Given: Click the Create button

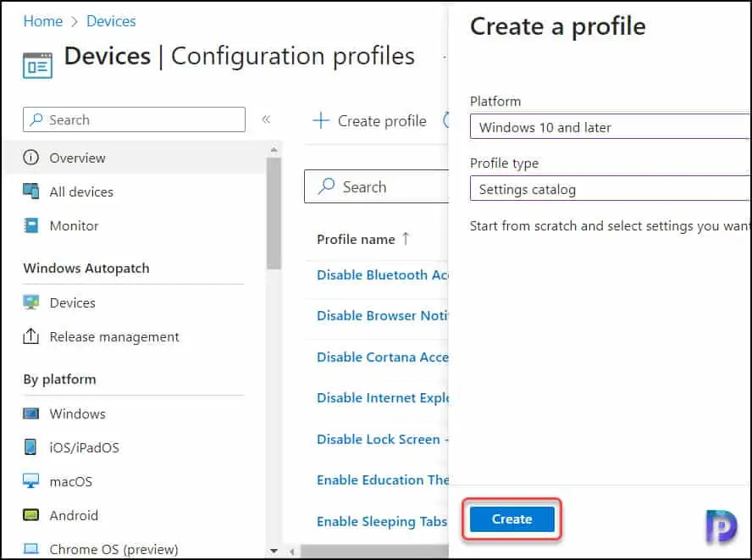Looking at the screenshot, I should coord(511,519).
